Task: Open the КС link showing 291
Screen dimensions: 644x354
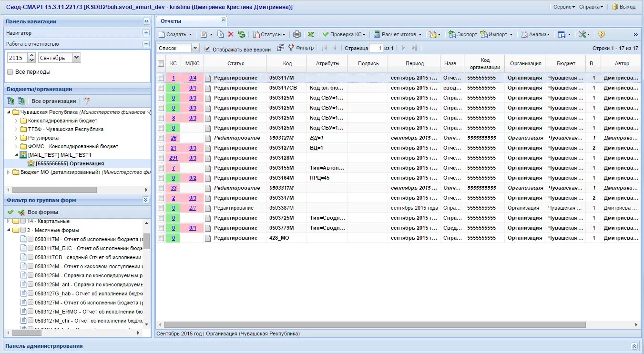Action: tap(173, 158)
